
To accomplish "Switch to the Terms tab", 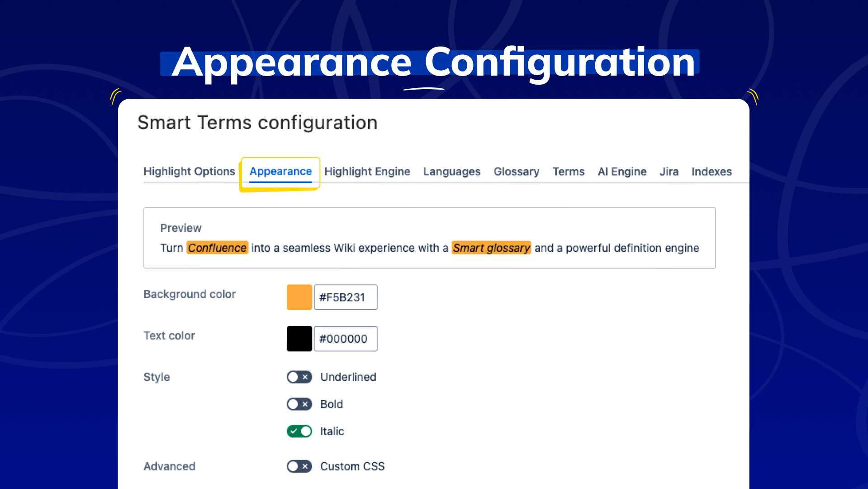I will (x=568, y=172).
